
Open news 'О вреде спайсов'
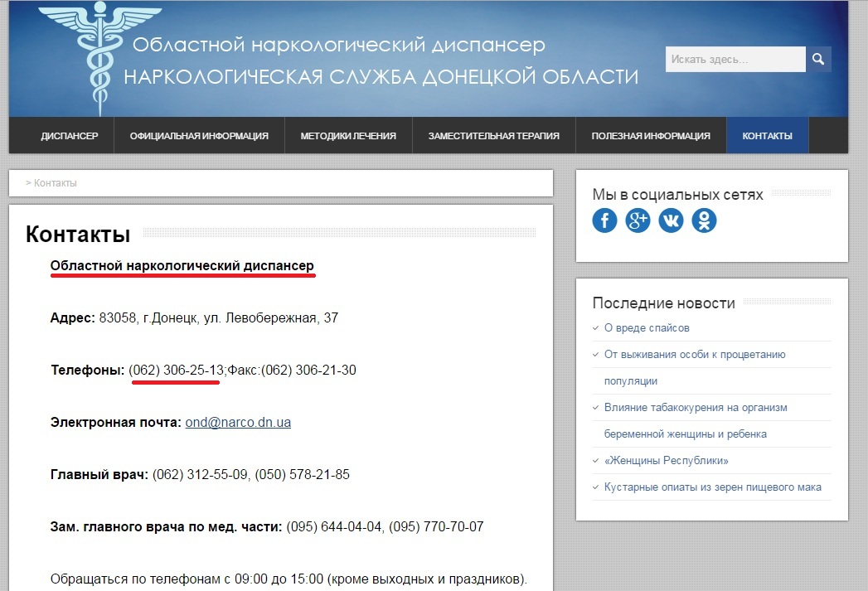click(x=647, y=328)
